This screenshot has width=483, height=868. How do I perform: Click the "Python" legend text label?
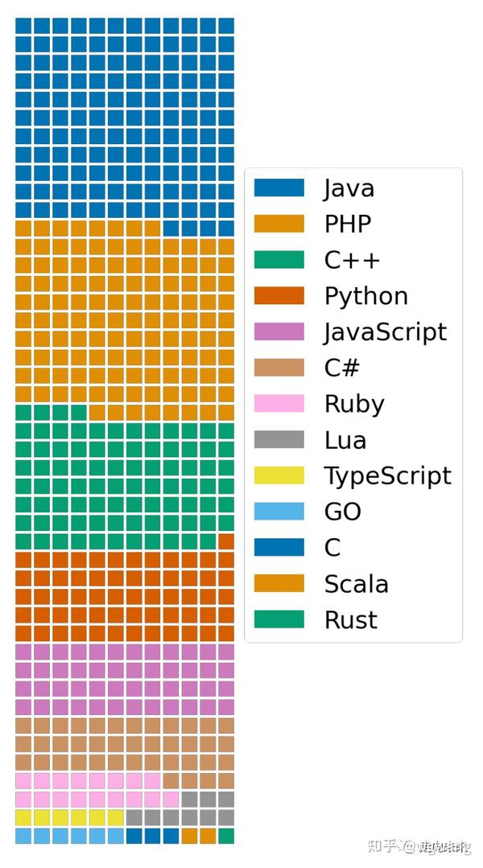(365, 296)
